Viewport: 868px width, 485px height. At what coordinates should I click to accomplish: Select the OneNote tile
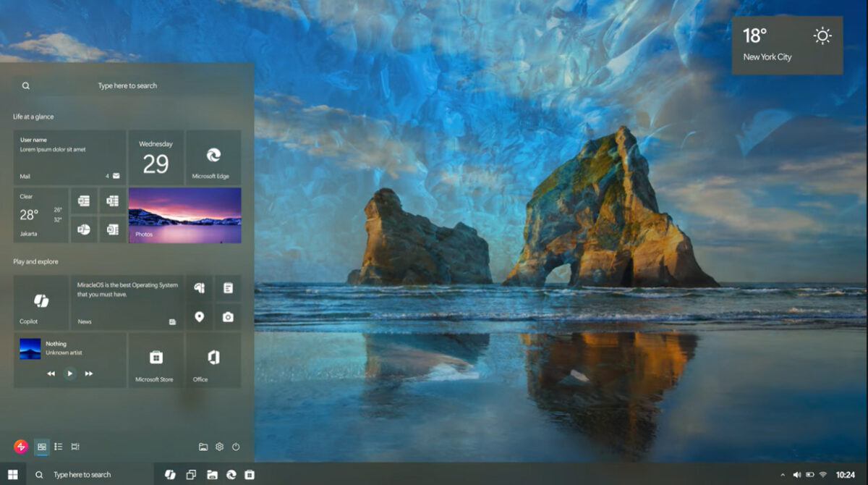click(x=113, y=229)
